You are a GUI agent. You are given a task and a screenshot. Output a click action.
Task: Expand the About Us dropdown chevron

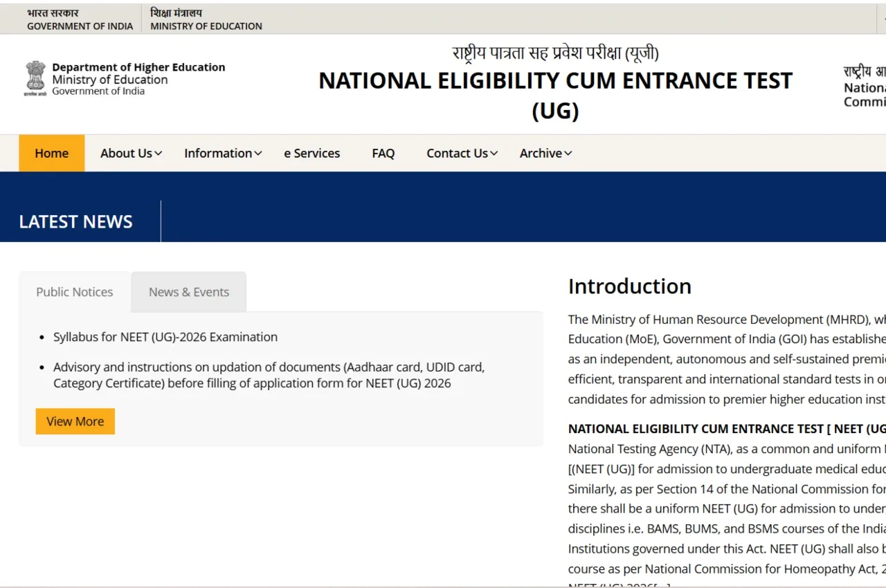click(x=159, y=154)
